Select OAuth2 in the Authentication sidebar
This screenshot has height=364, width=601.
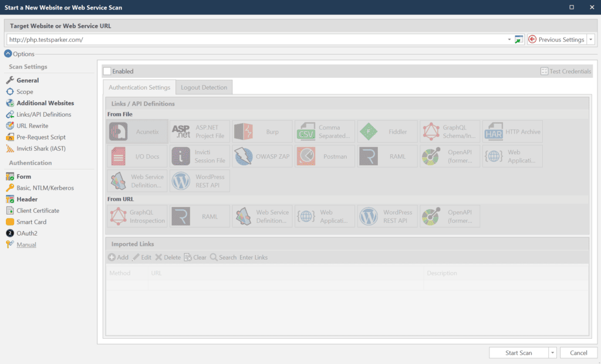(x=27, y=233)
